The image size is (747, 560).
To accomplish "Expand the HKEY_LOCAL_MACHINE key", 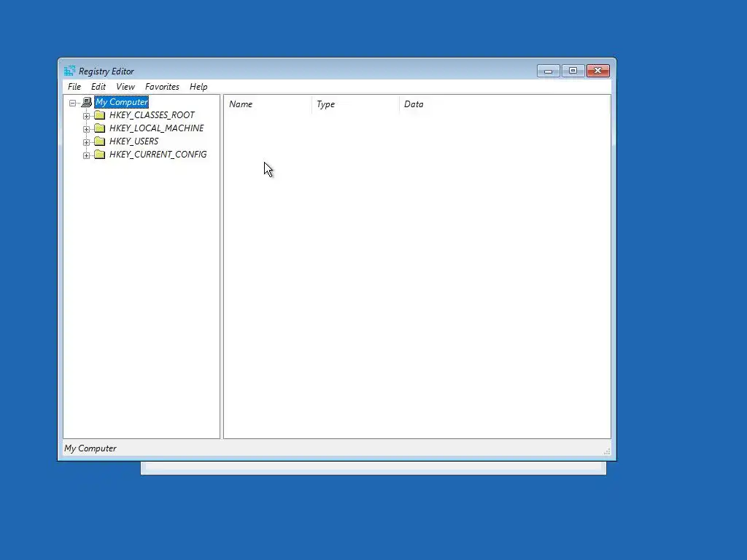I will coord(86,129).
